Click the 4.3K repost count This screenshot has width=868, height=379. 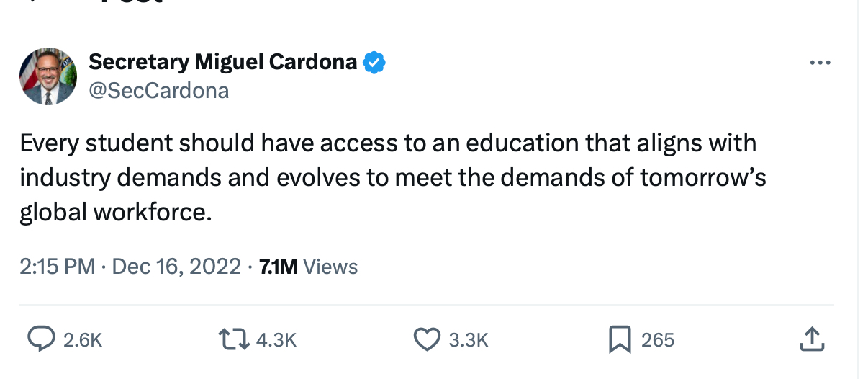click(276, 339)
